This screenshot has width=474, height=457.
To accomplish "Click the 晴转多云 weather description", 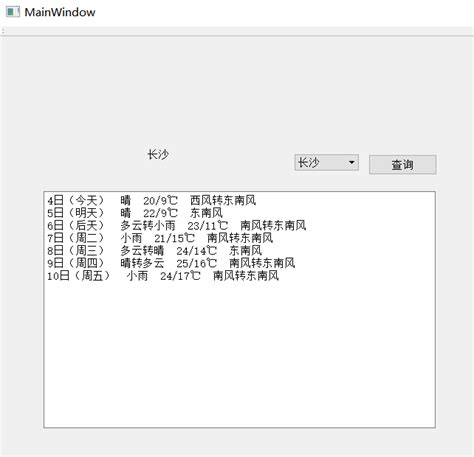I will point(142,263).
